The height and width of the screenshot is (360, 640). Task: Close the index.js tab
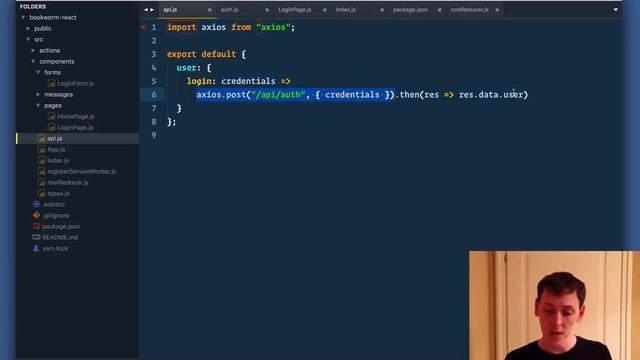coord(382,10)
